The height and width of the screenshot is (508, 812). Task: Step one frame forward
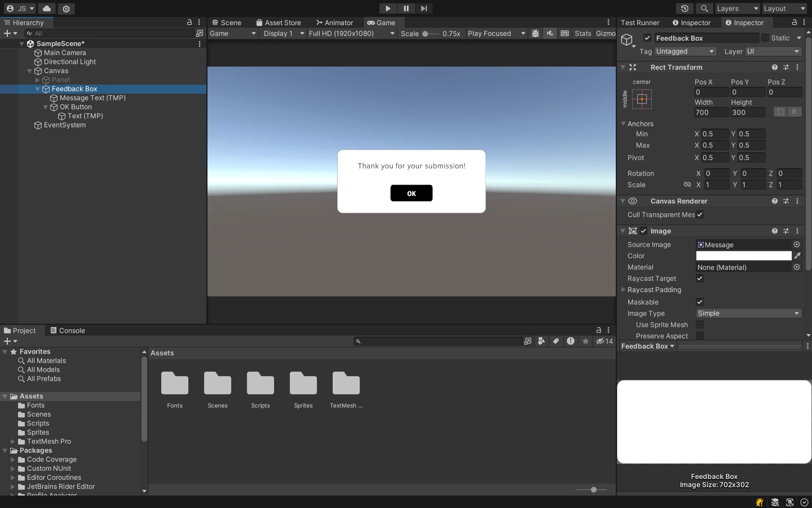click(x=424, y=8)
